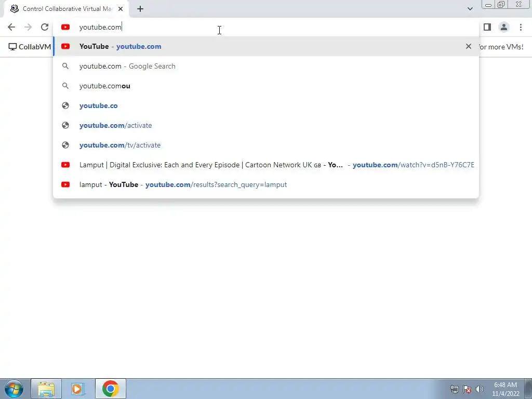Open the user profile avatar button
The width and height of the screenshot is (532, 399).
tap(504, 27)
